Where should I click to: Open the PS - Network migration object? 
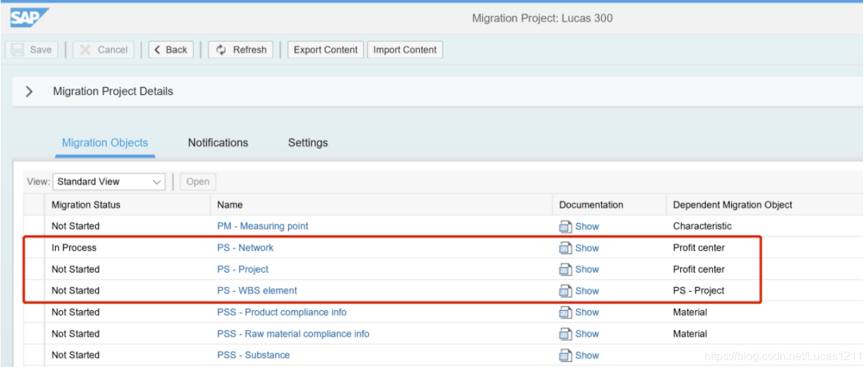[245, 248]
